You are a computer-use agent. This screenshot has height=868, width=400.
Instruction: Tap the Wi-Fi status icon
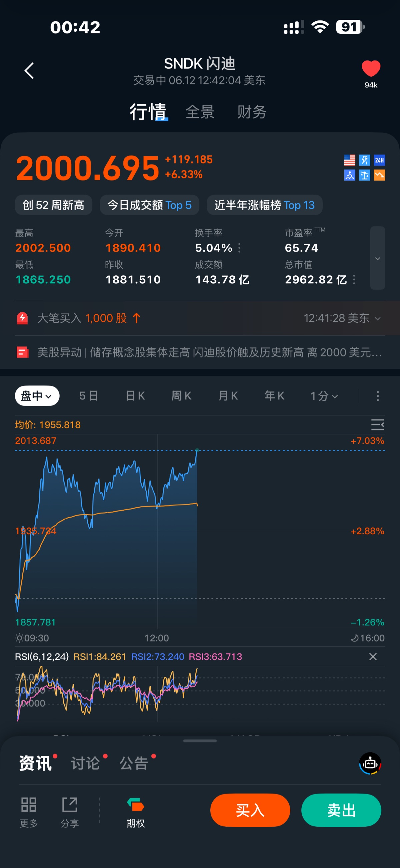point(320,27)
